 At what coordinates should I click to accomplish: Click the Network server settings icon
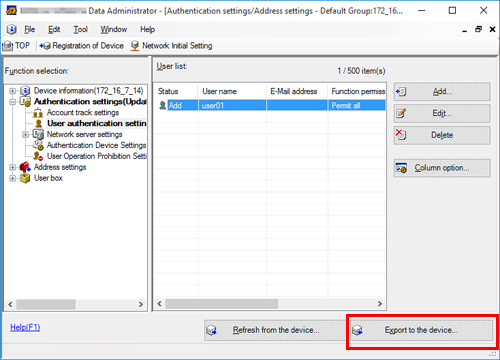point(38,135)
